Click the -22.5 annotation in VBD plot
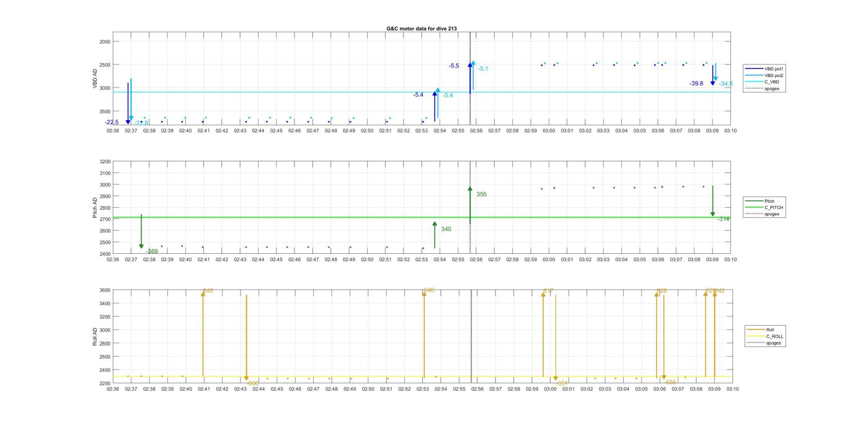The width and height of the screenshot is (868, 430). [x=112, y=122]
